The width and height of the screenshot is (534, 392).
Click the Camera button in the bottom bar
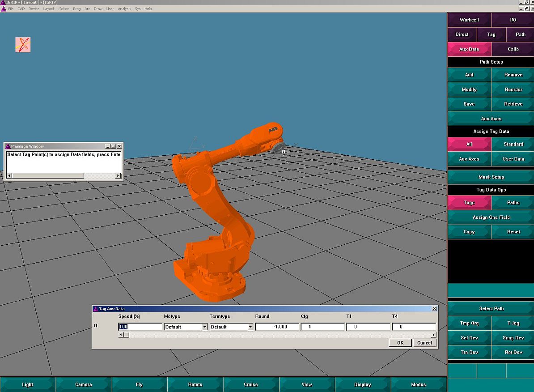[84, 384]
